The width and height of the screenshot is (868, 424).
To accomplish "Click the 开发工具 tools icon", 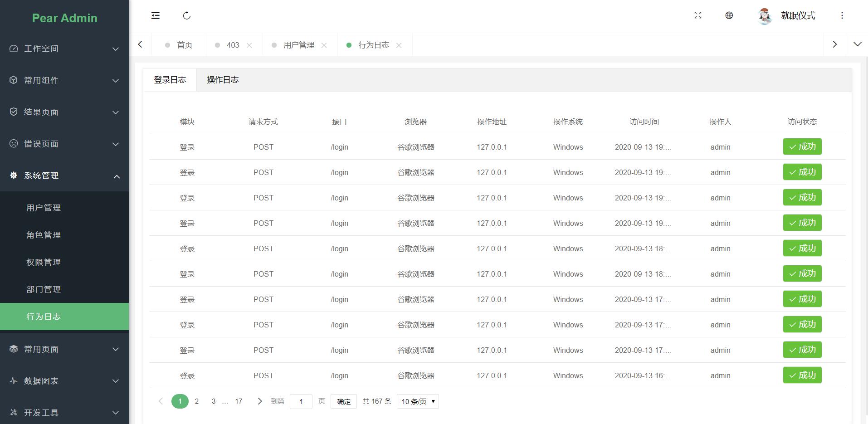I will coord(14,412).
